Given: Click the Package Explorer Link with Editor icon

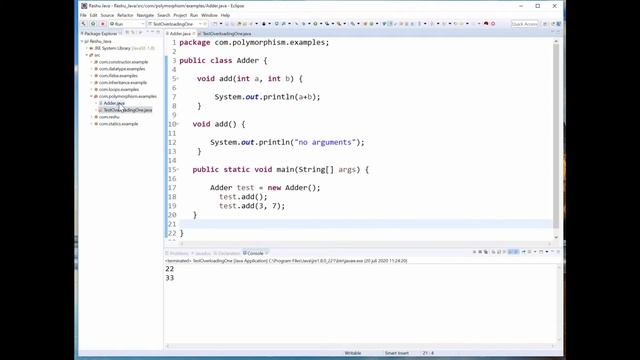Looking at the screenshot, I should click(x=133, y=33).
